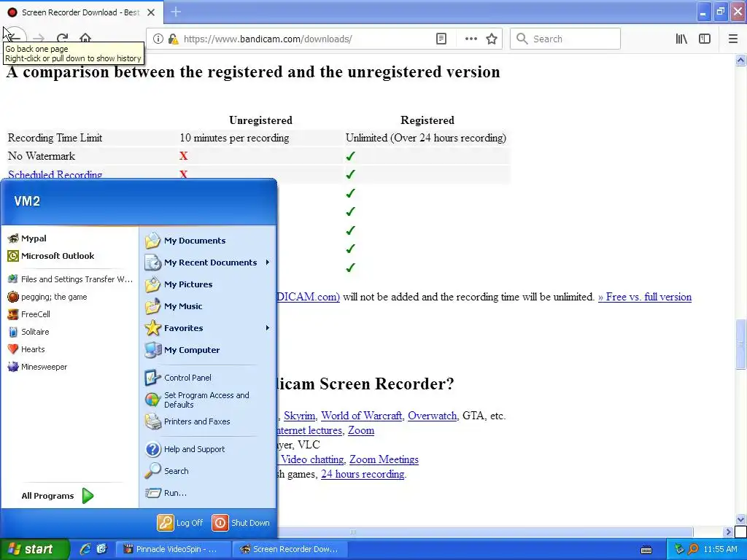Click the Shut Down button

[241, 523]
